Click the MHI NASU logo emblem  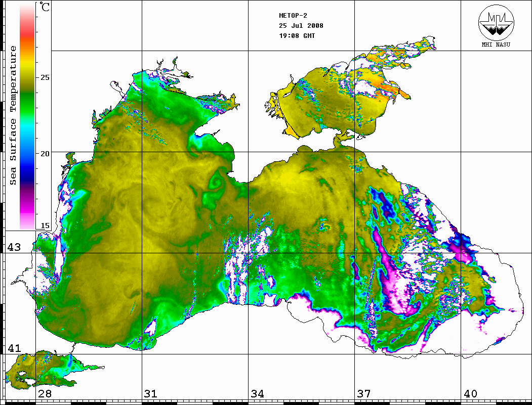point(496,22)
